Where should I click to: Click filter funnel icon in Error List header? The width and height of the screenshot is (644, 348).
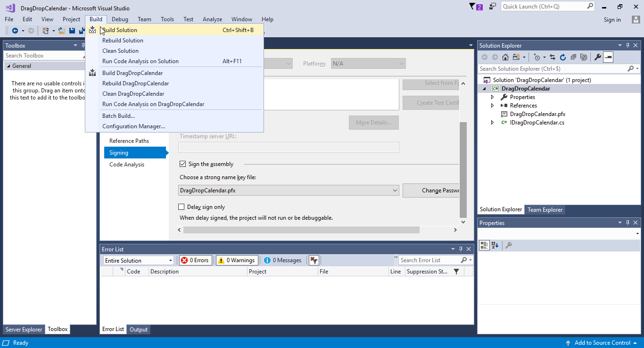(x=456, y=272)
